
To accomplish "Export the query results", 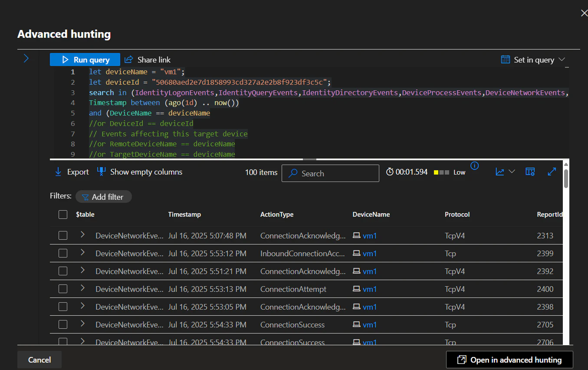I will click(x=72, y=172).
